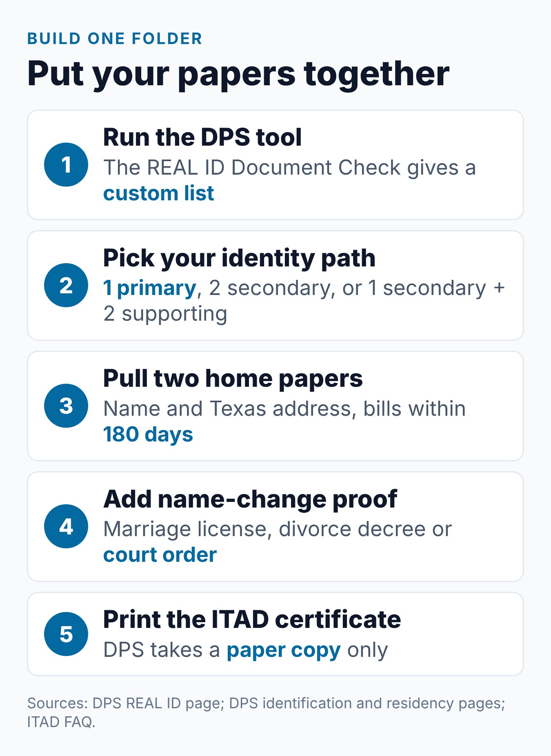The image size is (551, 756).
Task: Click the highlighted "custom list" text
Action: coord(159,193)
